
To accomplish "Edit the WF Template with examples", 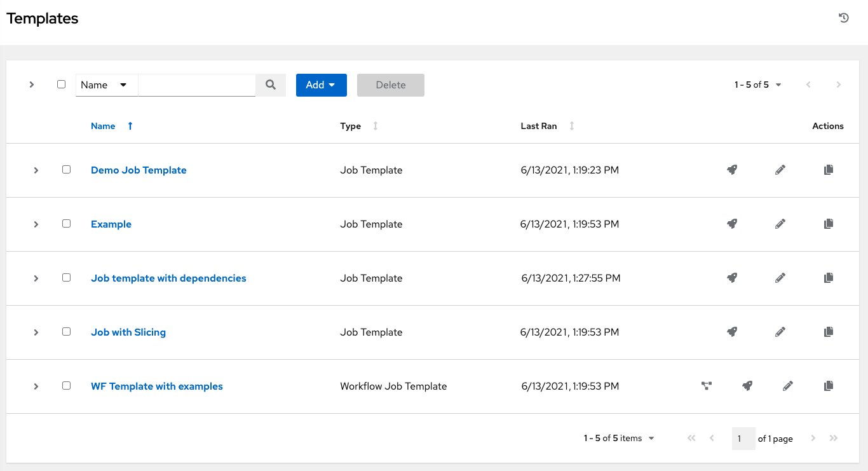I will [787, 386].
